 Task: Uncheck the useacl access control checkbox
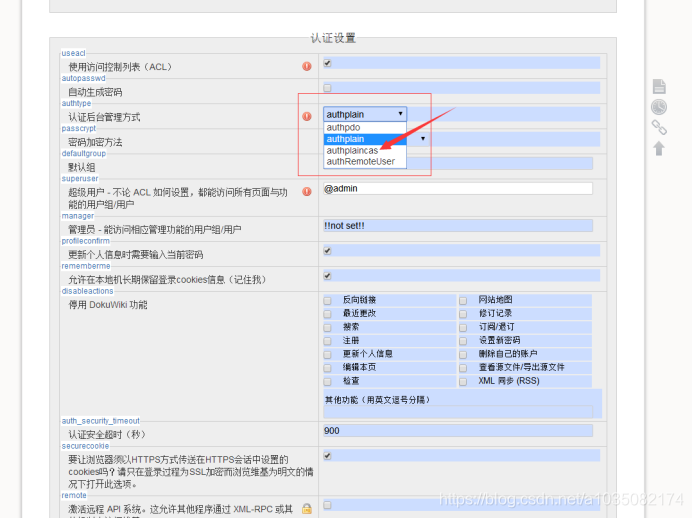(327, 63)
